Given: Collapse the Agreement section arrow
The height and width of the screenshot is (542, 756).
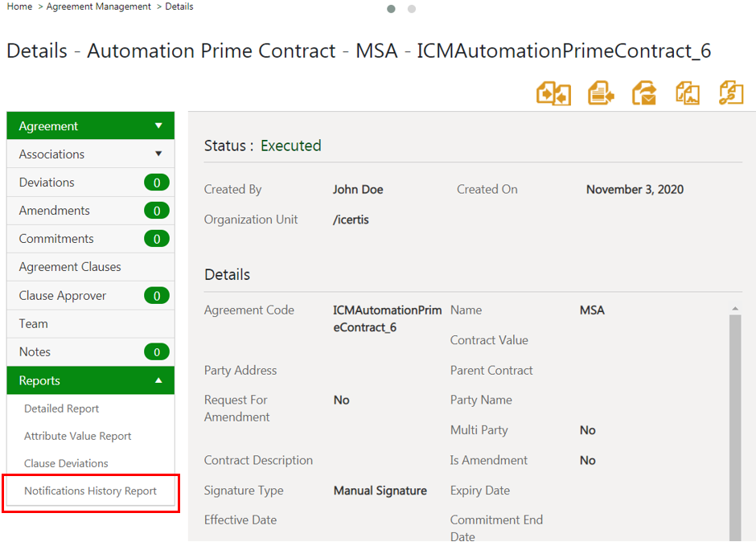Looking at the screenshot, I should [x=158, y=126].
